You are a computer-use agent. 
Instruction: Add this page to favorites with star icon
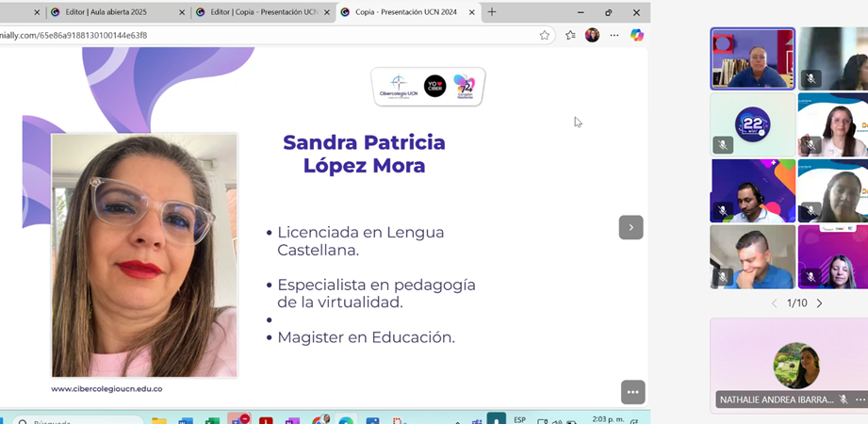(x=545, y=35)
